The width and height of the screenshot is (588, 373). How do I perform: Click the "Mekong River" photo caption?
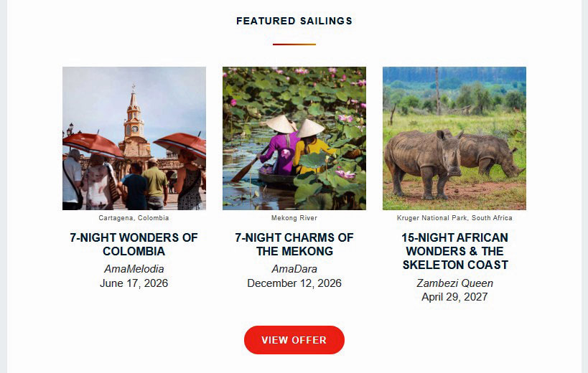[x=294, y=218]
